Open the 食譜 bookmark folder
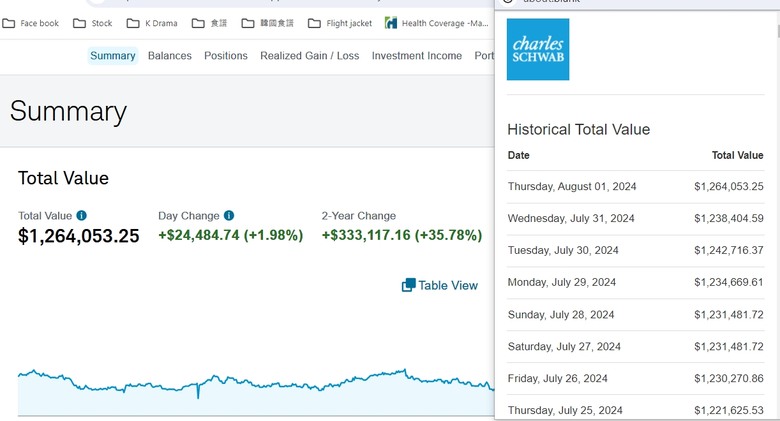The width and height of the screenshot is (780, 421). tap(209, 23)
